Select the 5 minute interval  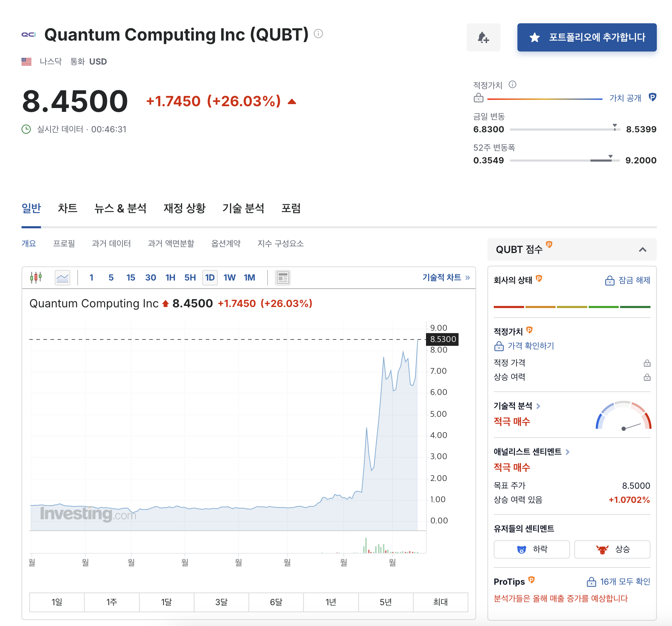pyautogui.click(x=111, y=278)
